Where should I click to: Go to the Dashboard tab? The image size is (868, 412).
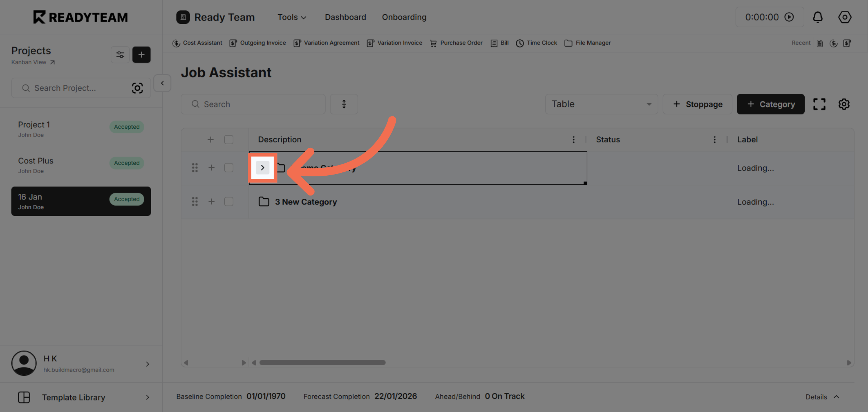point(345,17)
